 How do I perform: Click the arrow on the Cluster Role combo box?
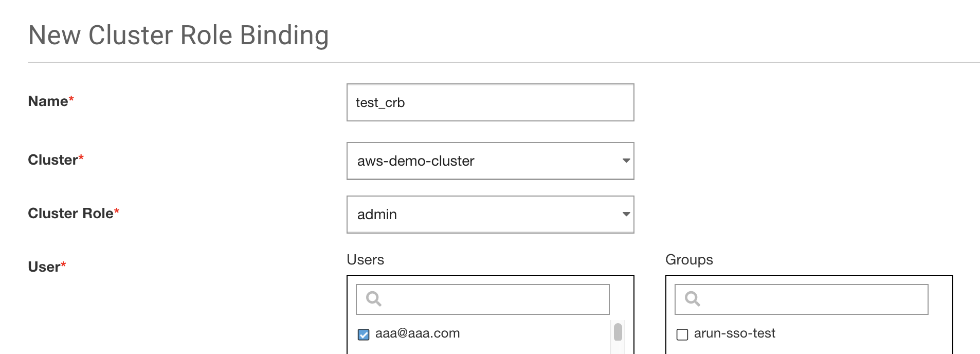pyautogui.click(x=626, y=215)
